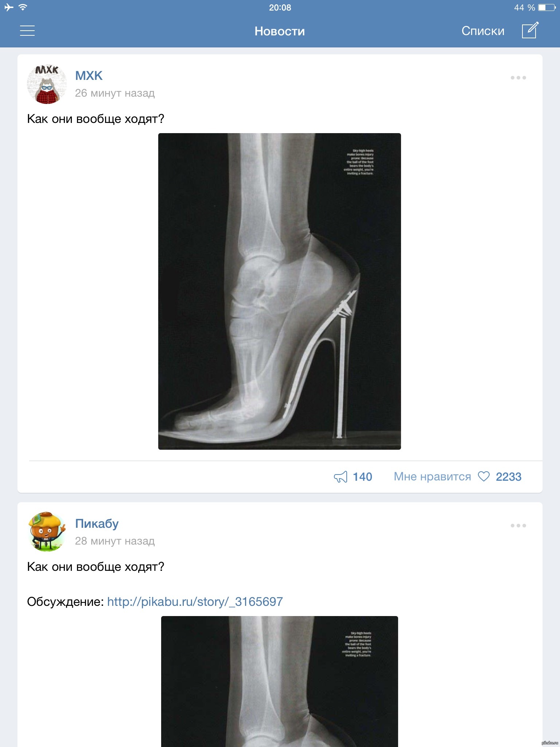This screenshot has width=560, height=747.
Task: Tap the Wi-Fi icon in status bar
Action: [23, 7]
